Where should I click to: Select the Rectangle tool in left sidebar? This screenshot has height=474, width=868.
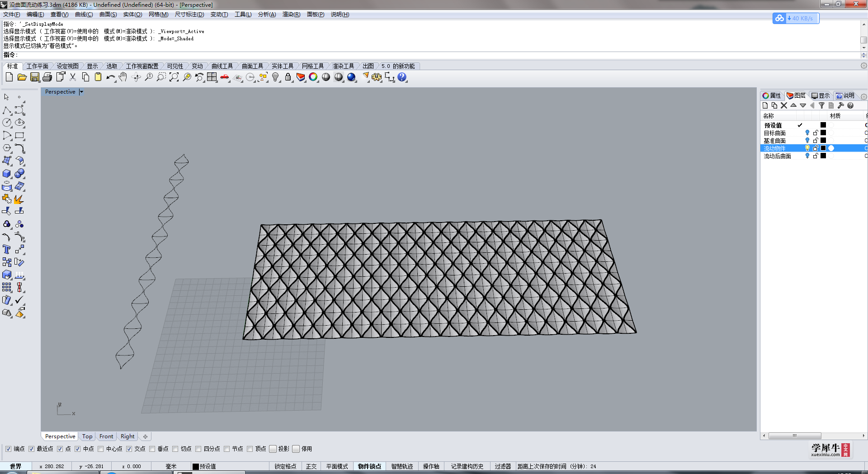pyautogui.click(x=19, y=135)
